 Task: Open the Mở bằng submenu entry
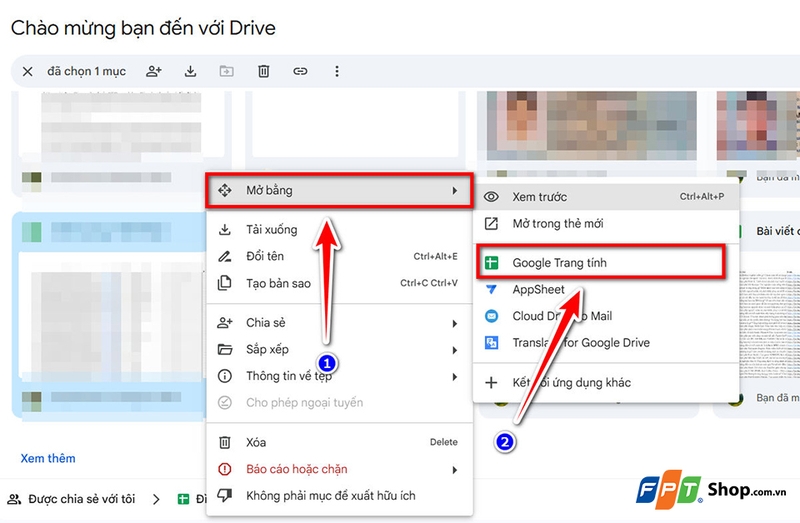[339, 191]
